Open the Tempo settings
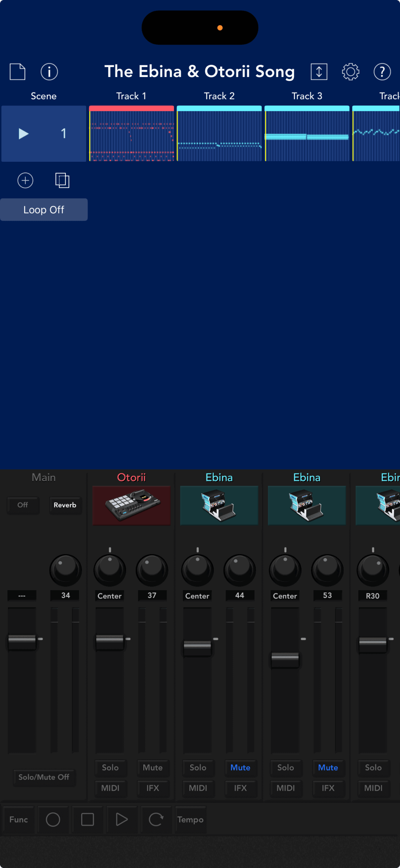Viewport: 400px width, 868px height. point(190,820)
